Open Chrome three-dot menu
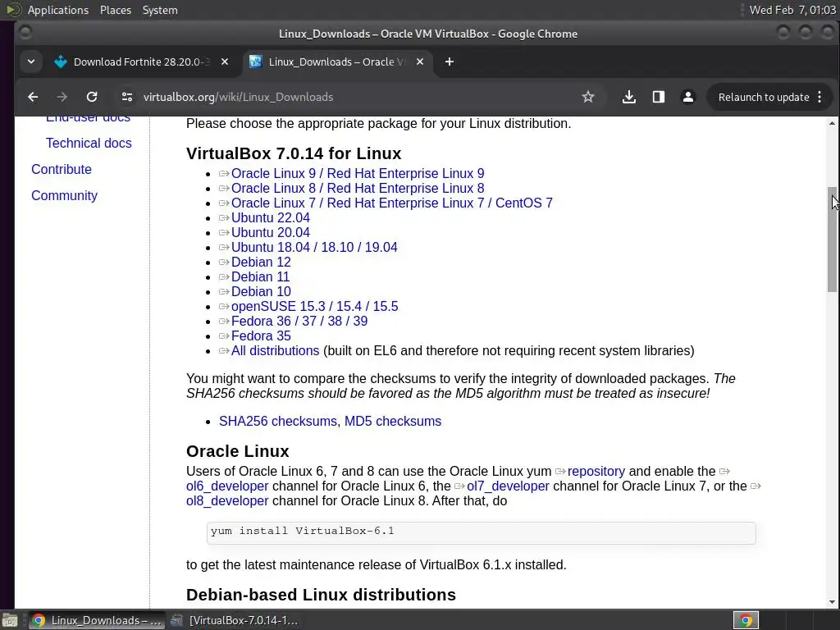This screenshot has height=630, width=840. point(819,97)
